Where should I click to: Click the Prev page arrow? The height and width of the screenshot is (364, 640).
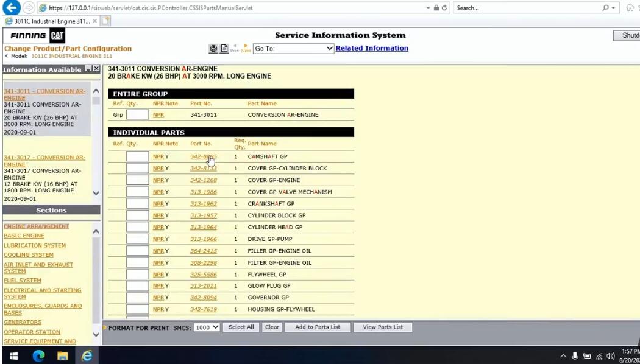[x=234, y=48]
